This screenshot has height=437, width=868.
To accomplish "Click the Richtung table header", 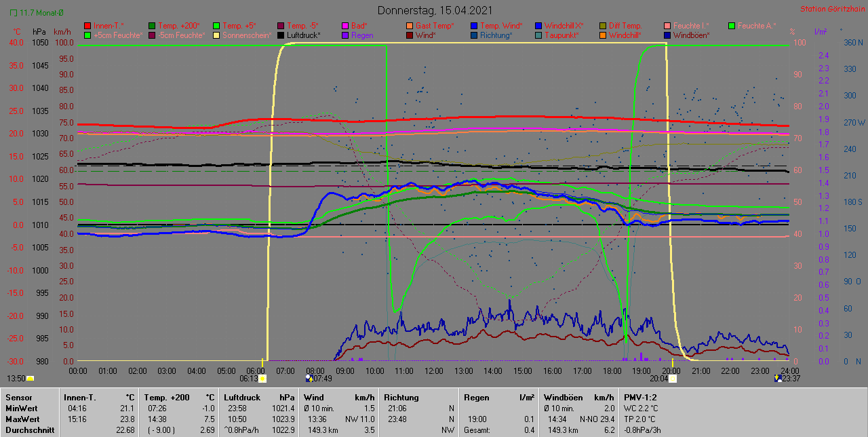I will coord(402,398).
